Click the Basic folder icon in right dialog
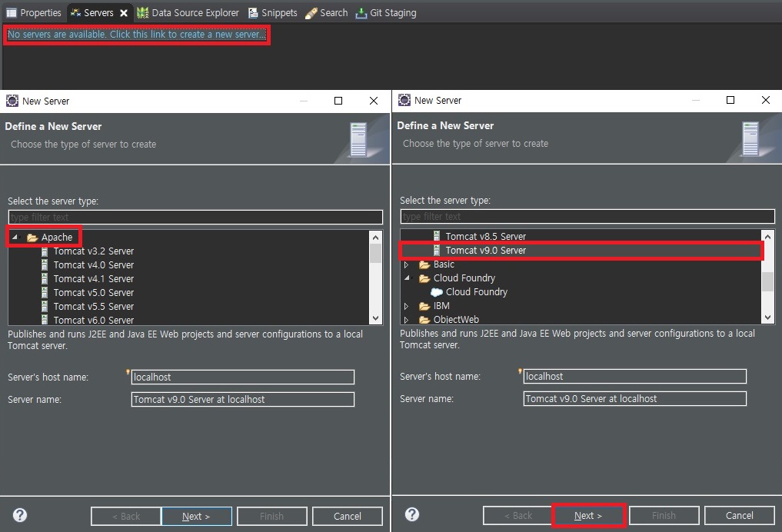 424,264
